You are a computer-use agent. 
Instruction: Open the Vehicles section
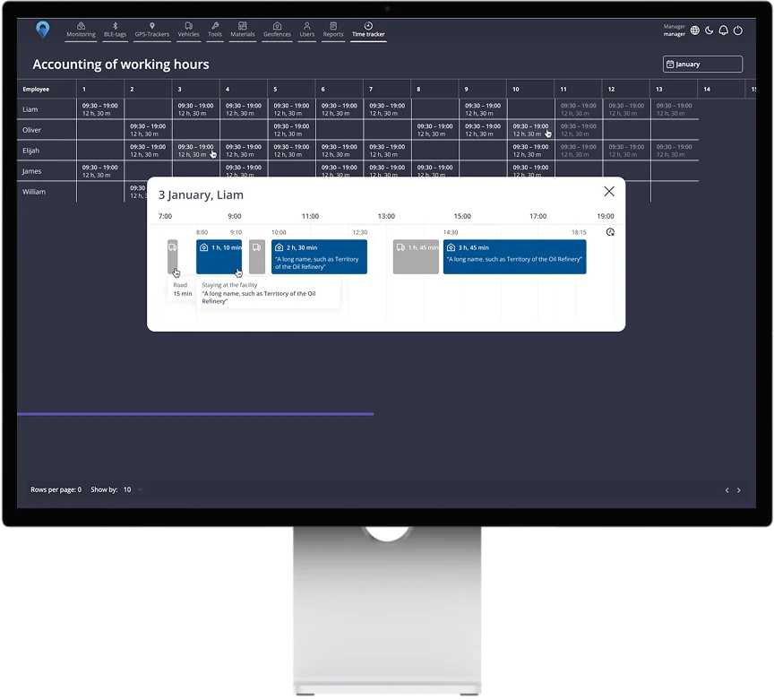188,30
